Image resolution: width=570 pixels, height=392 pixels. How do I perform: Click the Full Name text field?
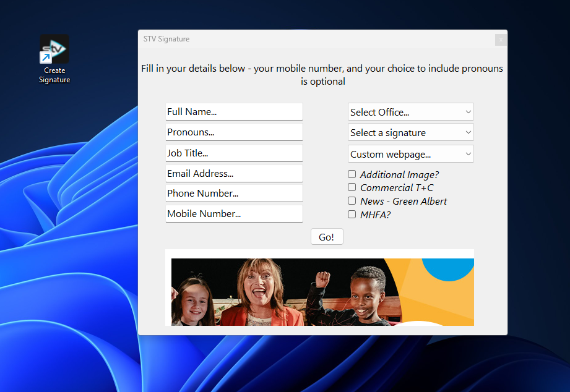[x=234, y=111]
